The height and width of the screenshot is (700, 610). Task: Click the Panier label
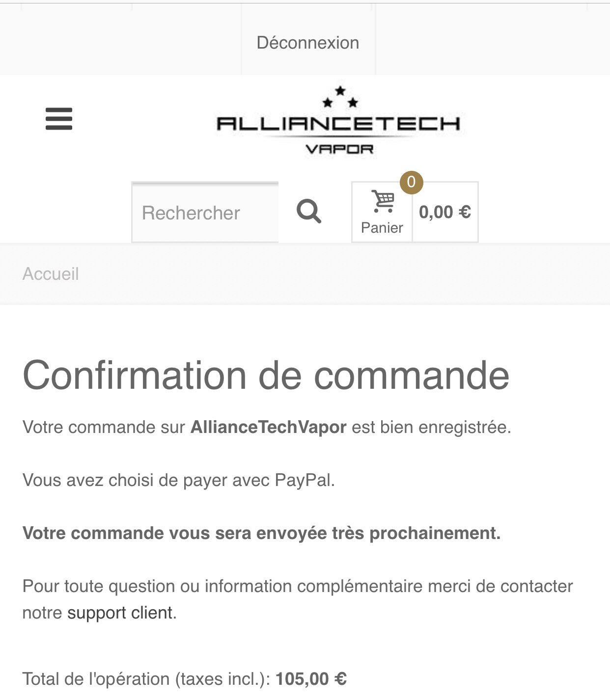382,228
